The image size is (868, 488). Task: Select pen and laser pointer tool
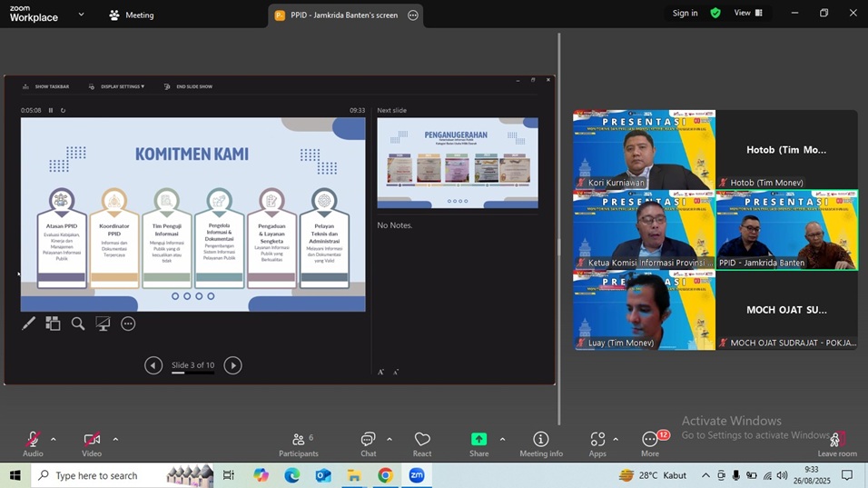28,324
